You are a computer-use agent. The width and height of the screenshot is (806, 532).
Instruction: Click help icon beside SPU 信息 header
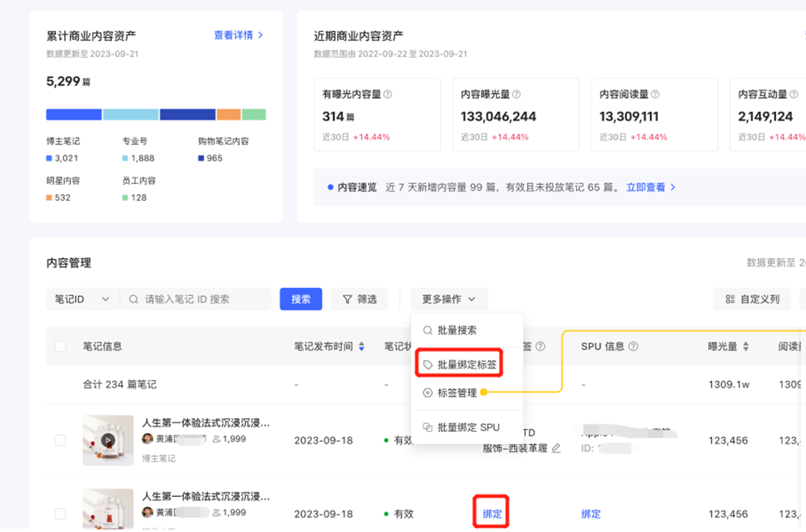(633, 346)
